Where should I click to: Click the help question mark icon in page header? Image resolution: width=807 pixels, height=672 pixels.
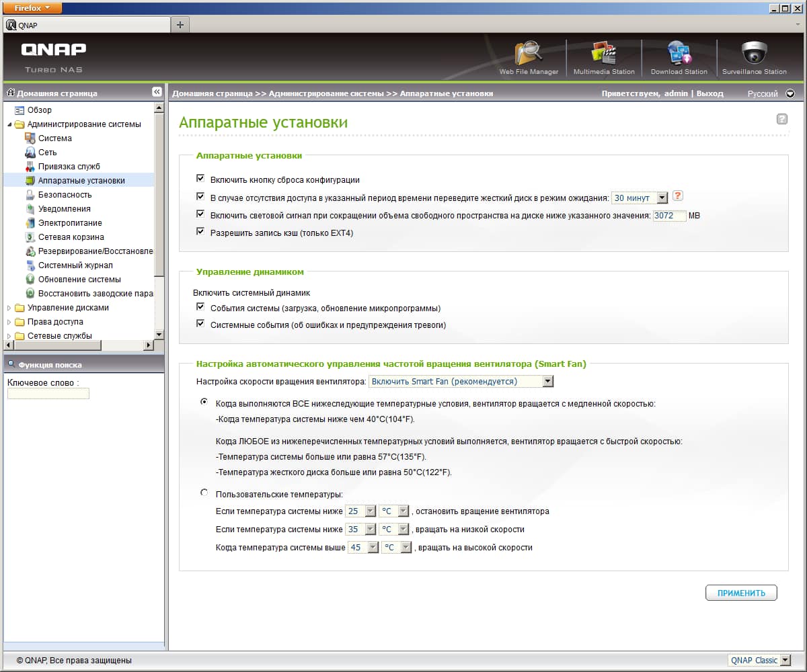782,119
